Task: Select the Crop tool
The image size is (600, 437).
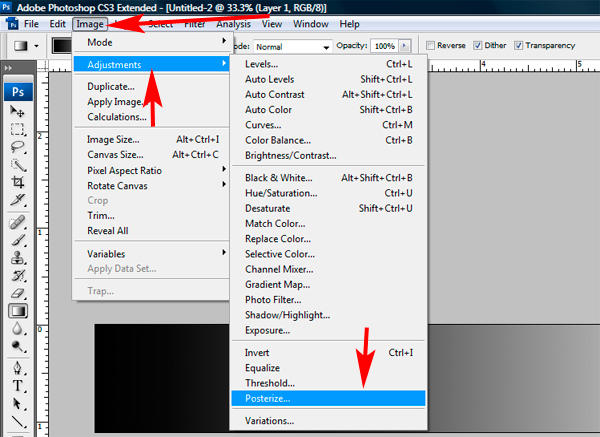Action: (17, 182)
